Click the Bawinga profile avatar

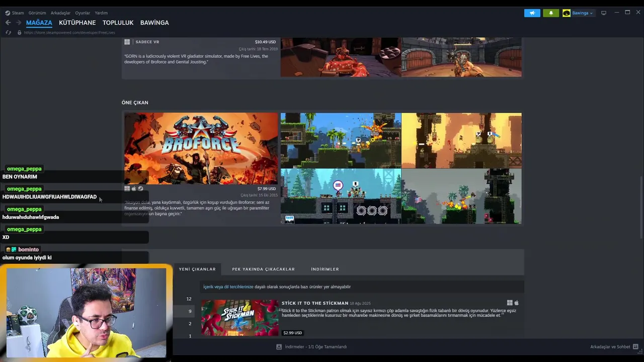click(x=567, y=13)
